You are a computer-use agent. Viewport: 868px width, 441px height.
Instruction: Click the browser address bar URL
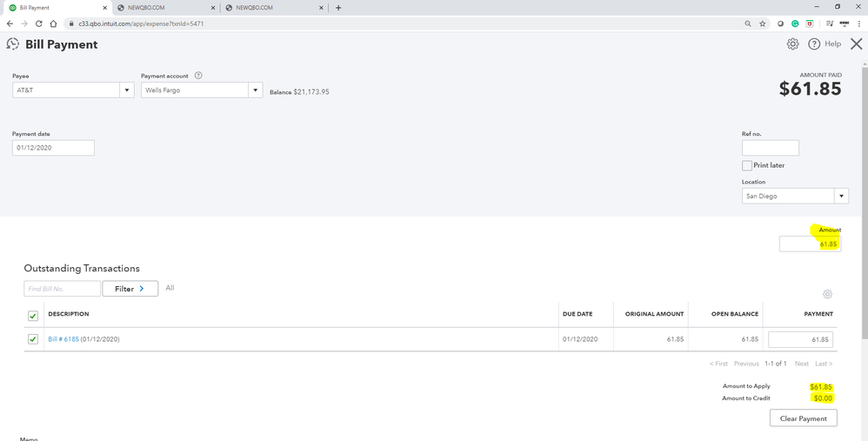point(141,23)
